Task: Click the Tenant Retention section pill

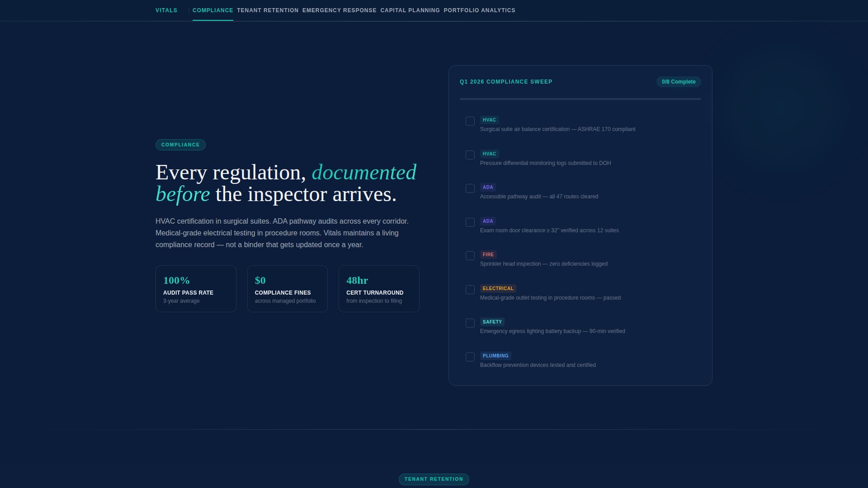Action: 434,479
